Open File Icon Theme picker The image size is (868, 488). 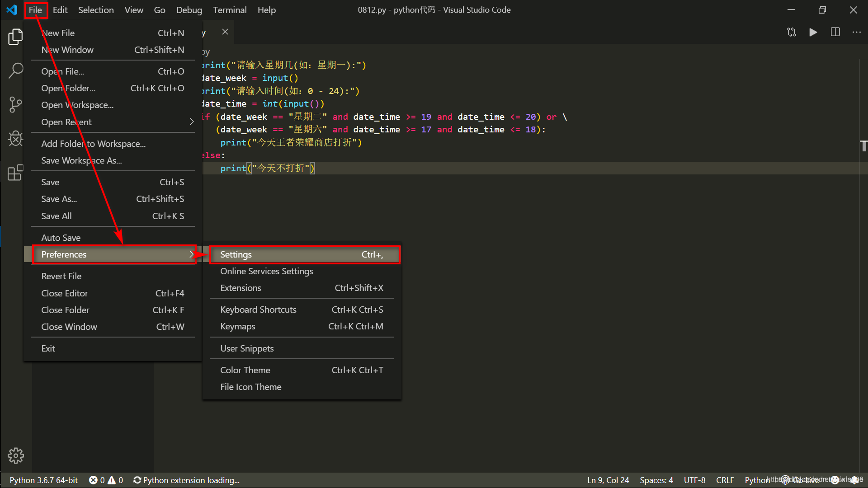click(302, 387)
